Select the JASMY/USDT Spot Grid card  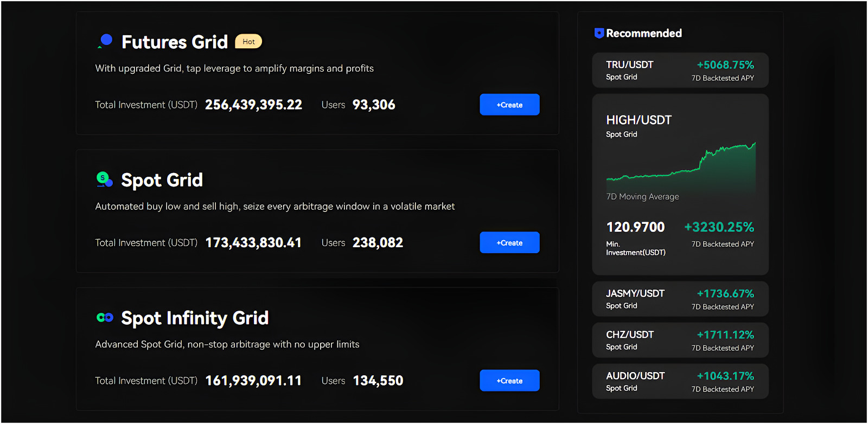tap(680, 299)
